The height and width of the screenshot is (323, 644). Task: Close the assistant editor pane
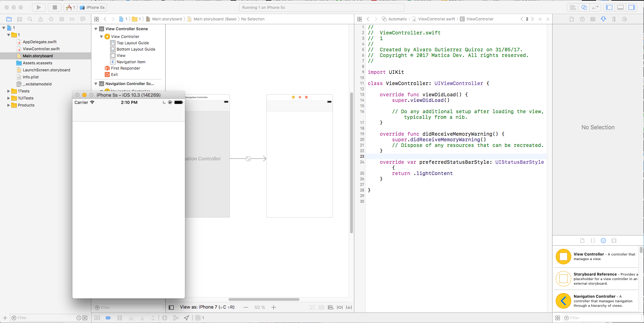548,19
